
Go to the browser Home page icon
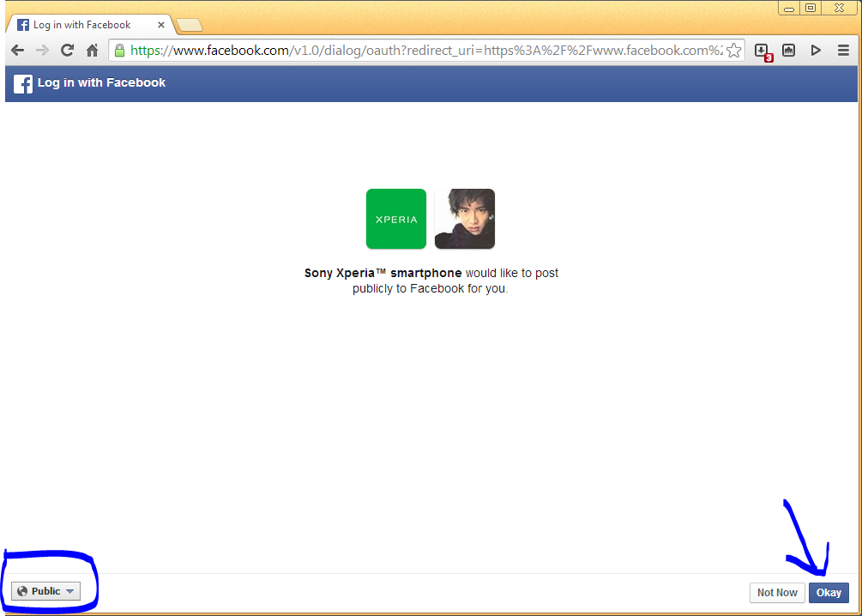93,51
